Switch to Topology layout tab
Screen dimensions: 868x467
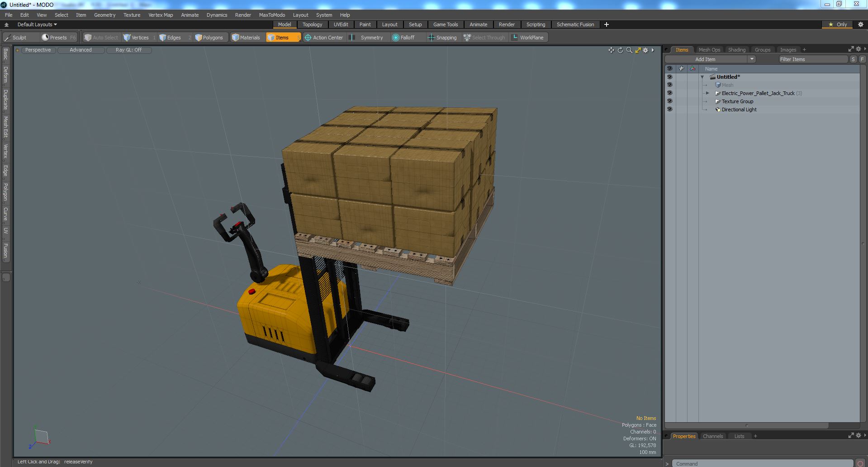click(312, 24)
